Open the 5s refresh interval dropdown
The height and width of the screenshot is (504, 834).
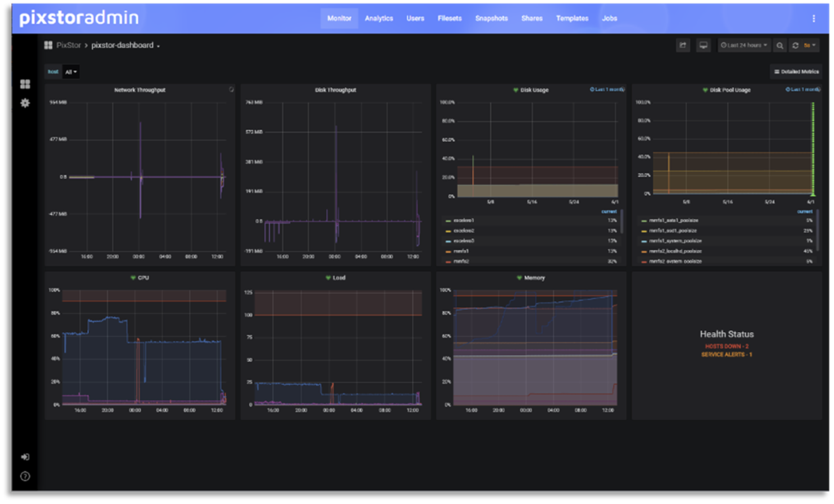pos(810,45)
